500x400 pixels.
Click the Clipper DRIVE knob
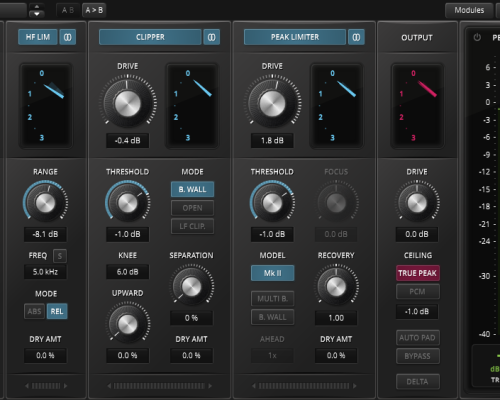click(x=128, y=103)
